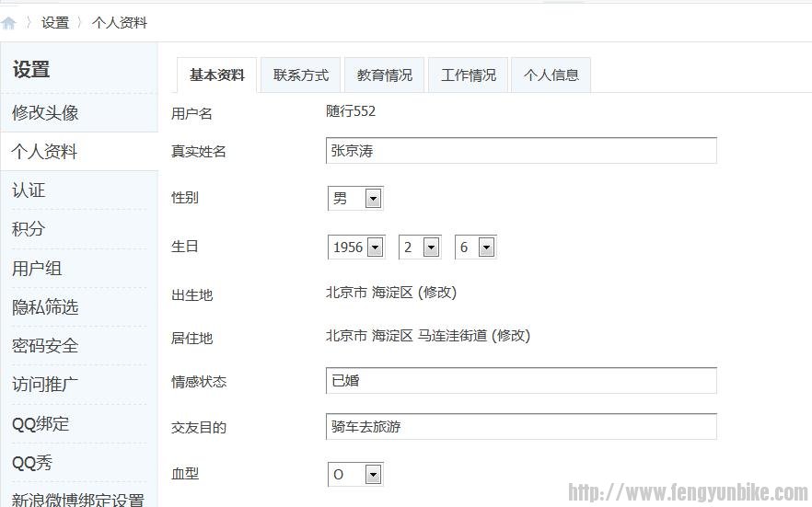The height and width of the screenshot is (507, 812).
Task: Open the gender dropdown
Action: click(x=355, y=198)
